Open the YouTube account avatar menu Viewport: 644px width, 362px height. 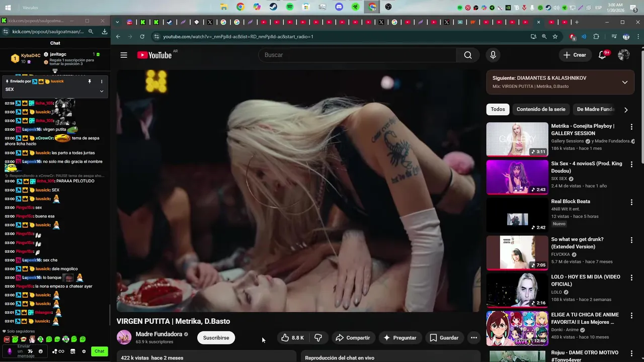[624, 55]
